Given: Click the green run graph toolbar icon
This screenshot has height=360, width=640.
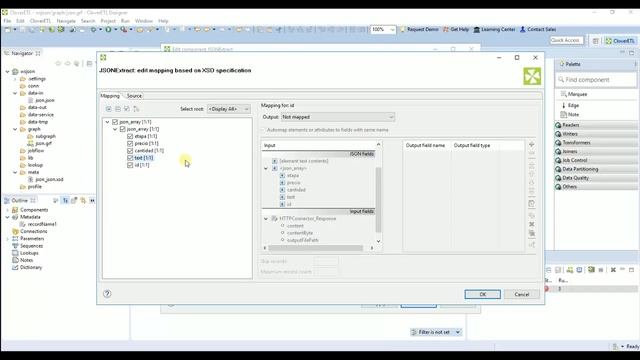Looking at the screenshot, I should coord(108,29).
